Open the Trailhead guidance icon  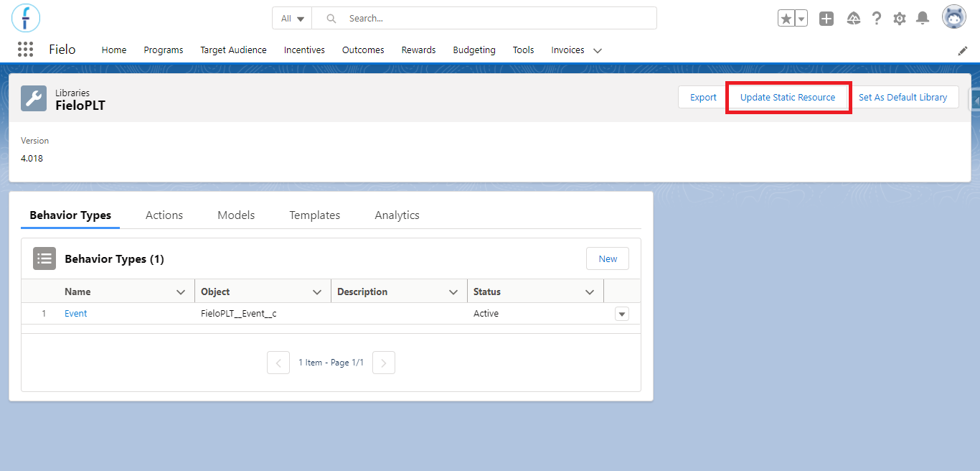pos(853,19)
